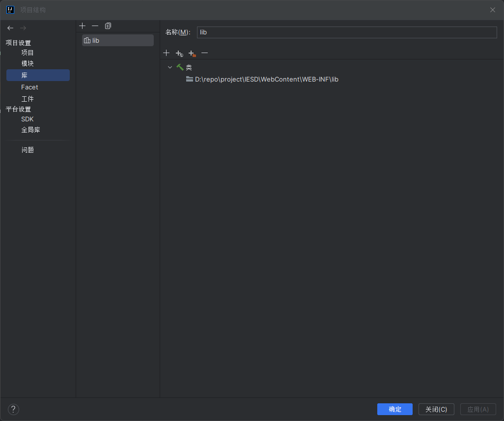Collapse the 类 tree node
This screenshot has width=504, height=421.
point(170,67)
